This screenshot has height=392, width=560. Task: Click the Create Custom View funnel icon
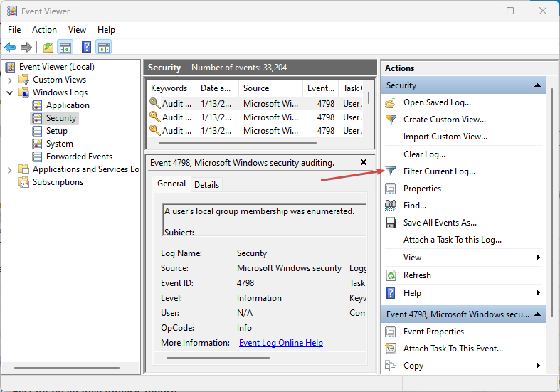[x=391, y=120]
